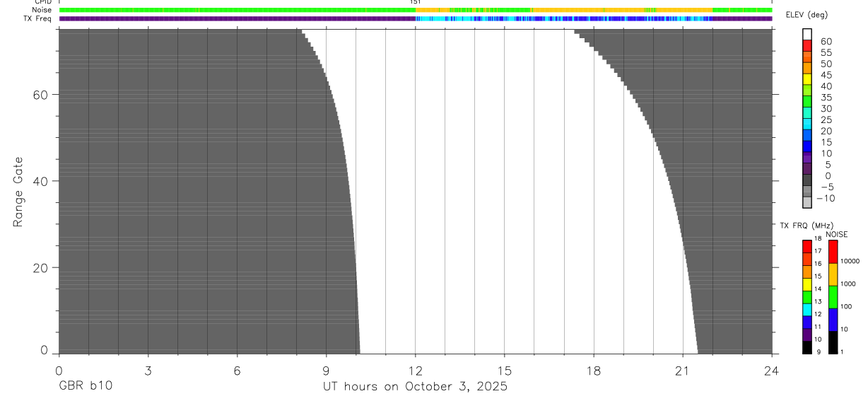Pick the yellow swatch in ELEV colorbar

click(x=807, y=79)
